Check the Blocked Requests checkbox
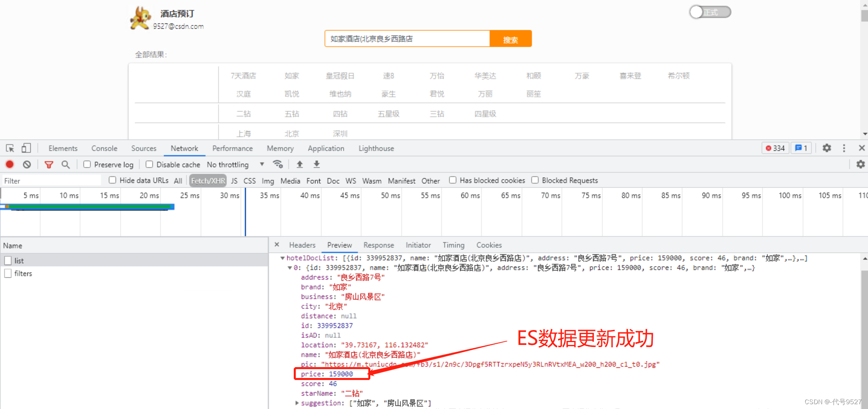The width and height of the screenshot is (868, 409). [x=535, y=180]
